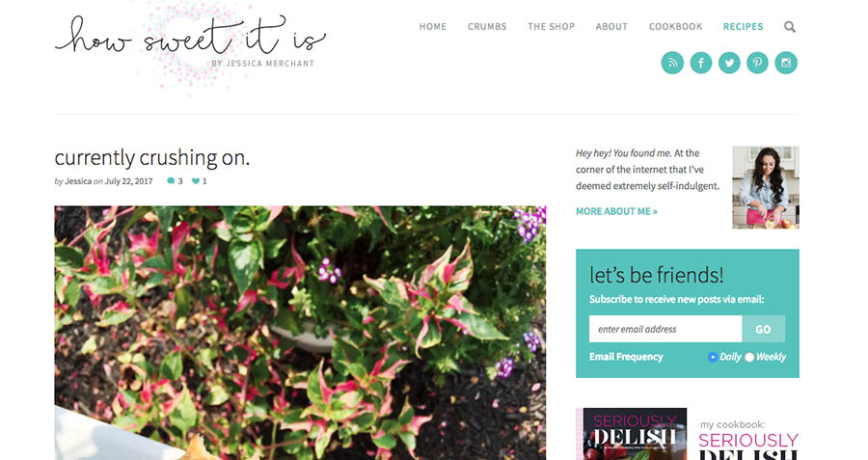Open the search magnifier icon
The width and height of the screenshot is (868, 460).
(790, 27)
